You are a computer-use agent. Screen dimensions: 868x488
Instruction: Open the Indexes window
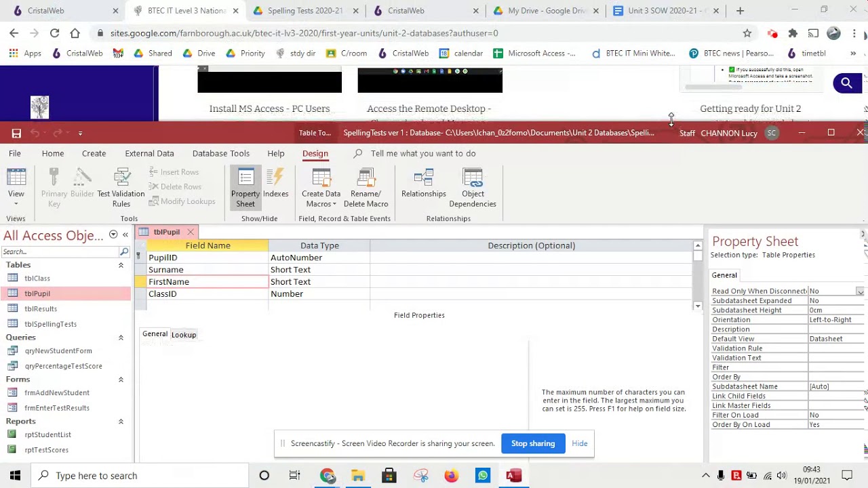275,184
